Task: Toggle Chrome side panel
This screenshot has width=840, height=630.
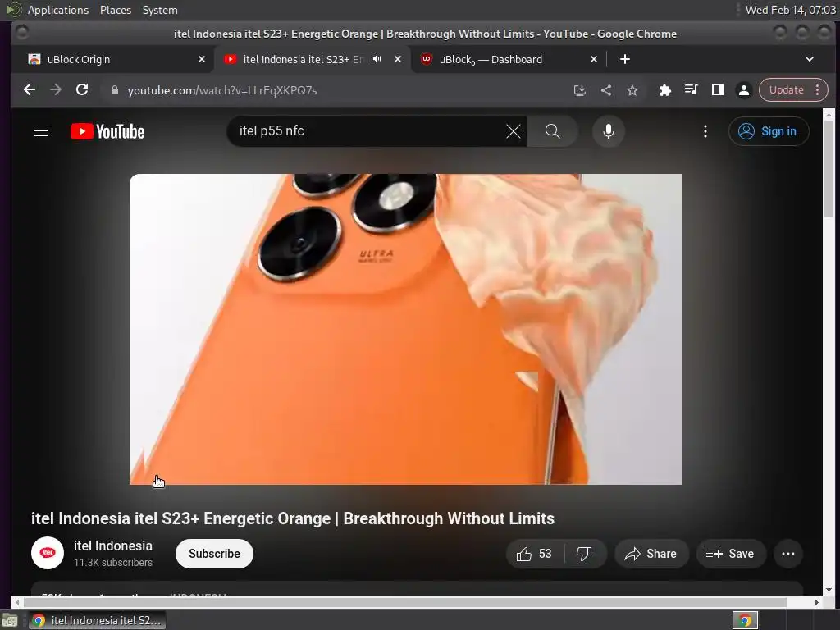Action: 717,90
